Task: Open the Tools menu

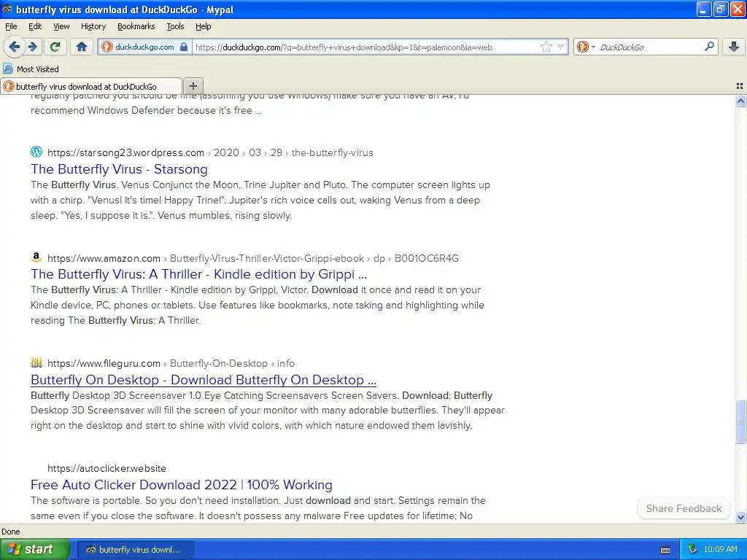Action: (x=175, y=26)
